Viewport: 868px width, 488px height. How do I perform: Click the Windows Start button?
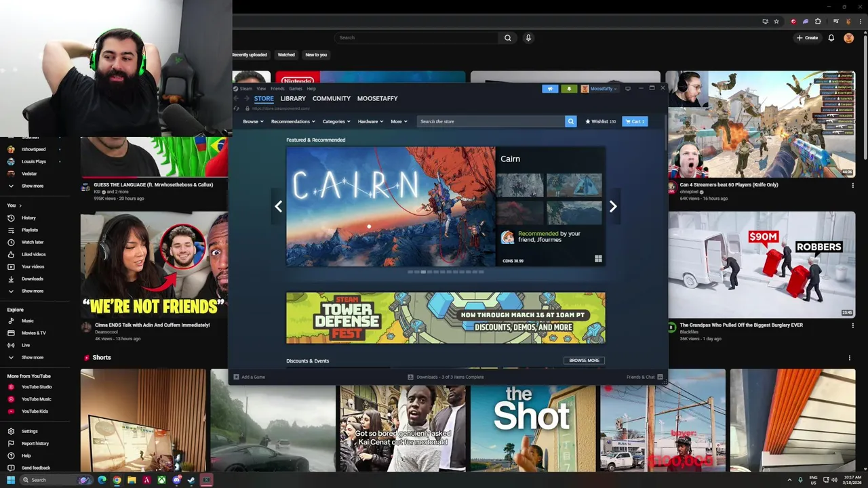(x=11, y=480)
